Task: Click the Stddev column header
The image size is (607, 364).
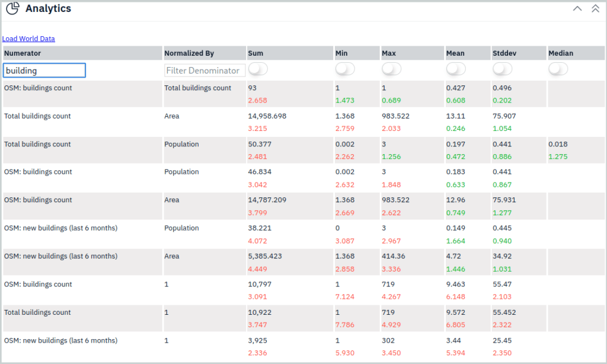Action: click(504, 53)
